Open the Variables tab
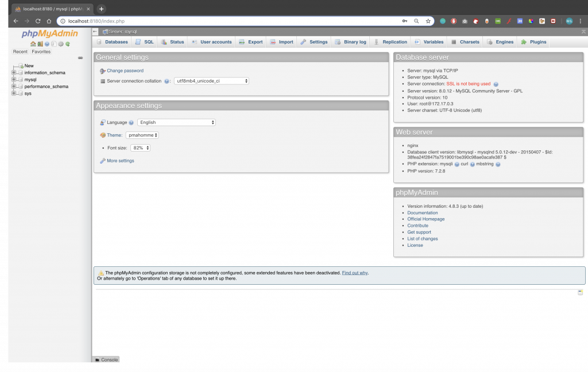The width and height of the screenshot is (588, 372). click(429, 42)
